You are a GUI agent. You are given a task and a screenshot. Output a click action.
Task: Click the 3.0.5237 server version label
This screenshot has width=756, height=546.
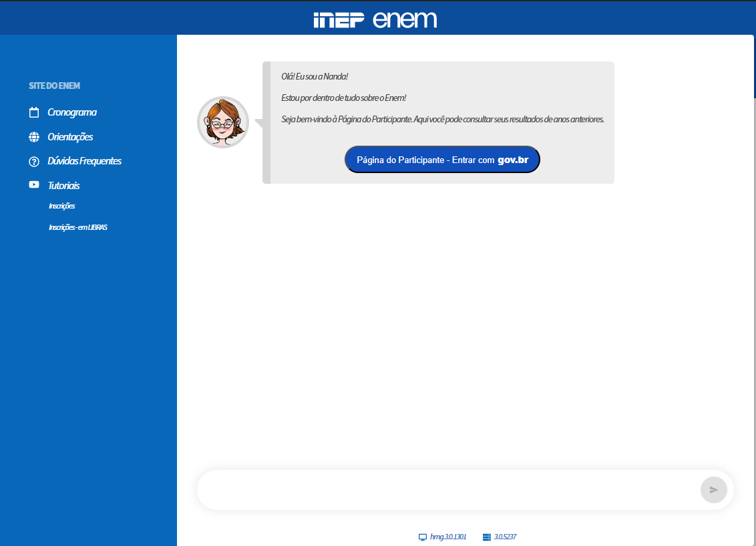pos(505,537)
